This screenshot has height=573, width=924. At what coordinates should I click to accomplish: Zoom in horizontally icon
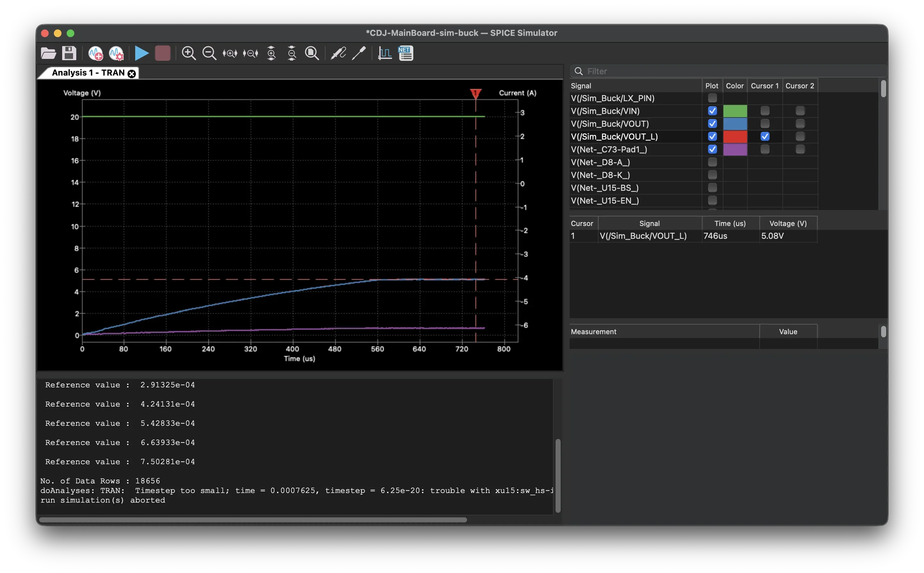pyautogui.click(x=230, y=53)
